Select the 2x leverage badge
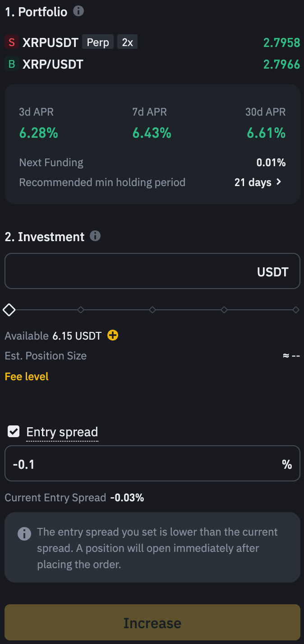 click(127, 42)
